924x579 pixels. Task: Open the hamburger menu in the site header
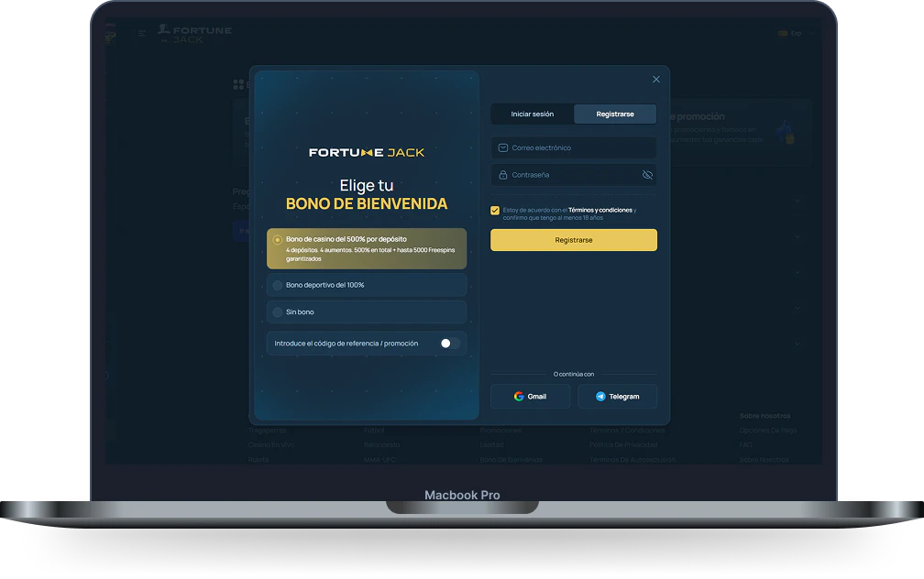[141, 33]
